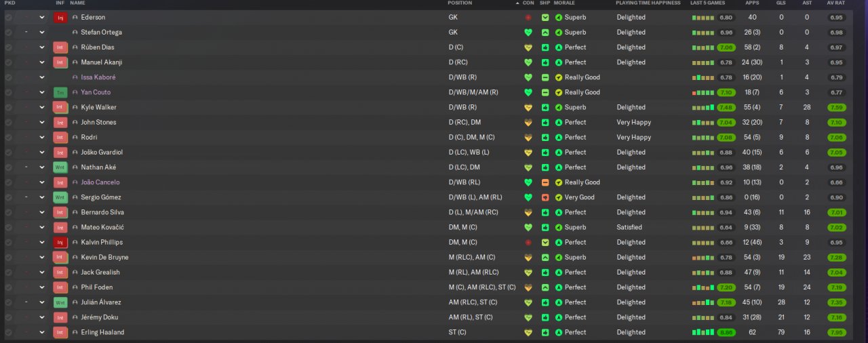Click Kyle Walker's last 5 games form bars

coord(703,108)
